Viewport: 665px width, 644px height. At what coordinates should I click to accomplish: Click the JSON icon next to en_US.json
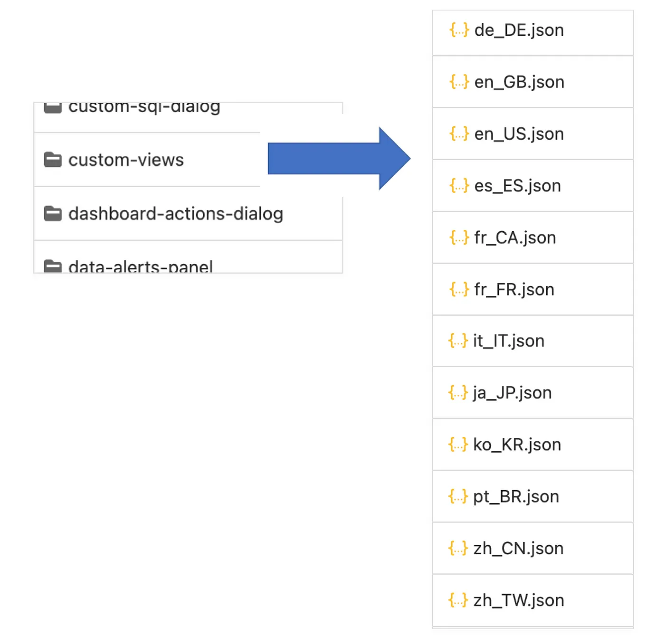459,134
